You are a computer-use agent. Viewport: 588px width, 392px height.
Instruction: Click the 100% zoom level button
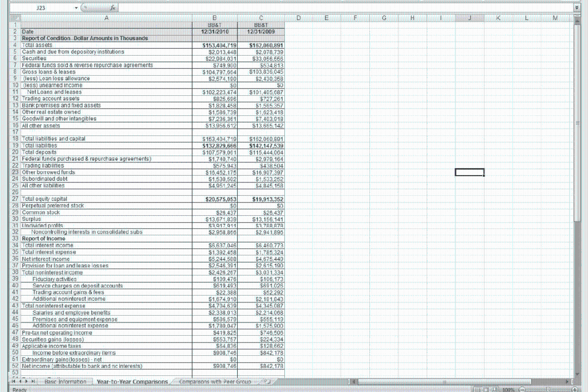[508, 390]
